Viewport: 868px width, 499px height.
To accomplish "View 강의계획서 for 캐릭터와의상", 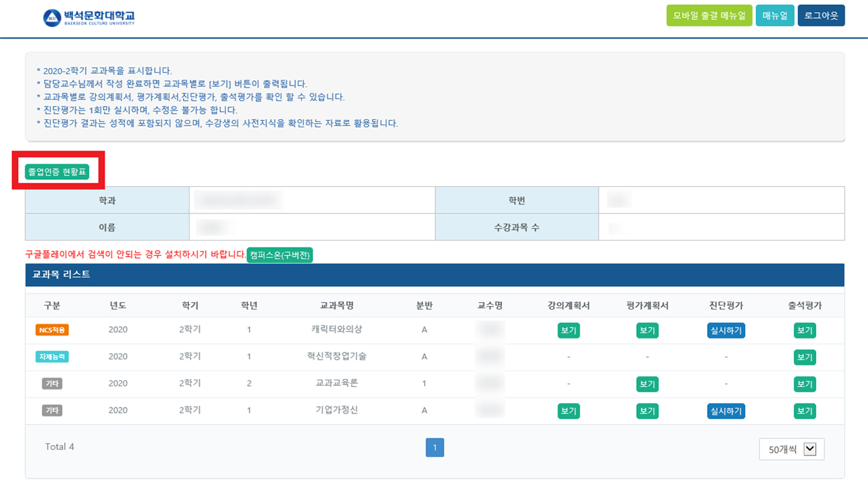I will click(568, 330).
